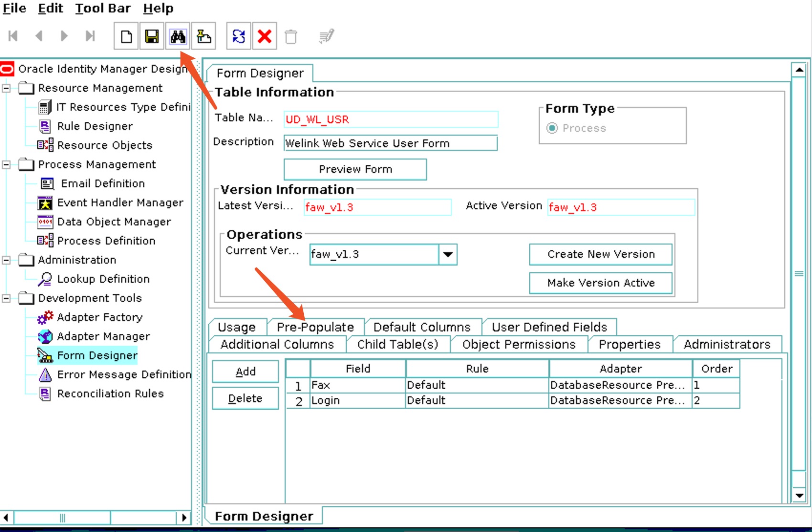Screen dimensions: 812x532
Task: Select the Login field cell in row 2
Action: point(358,400)
